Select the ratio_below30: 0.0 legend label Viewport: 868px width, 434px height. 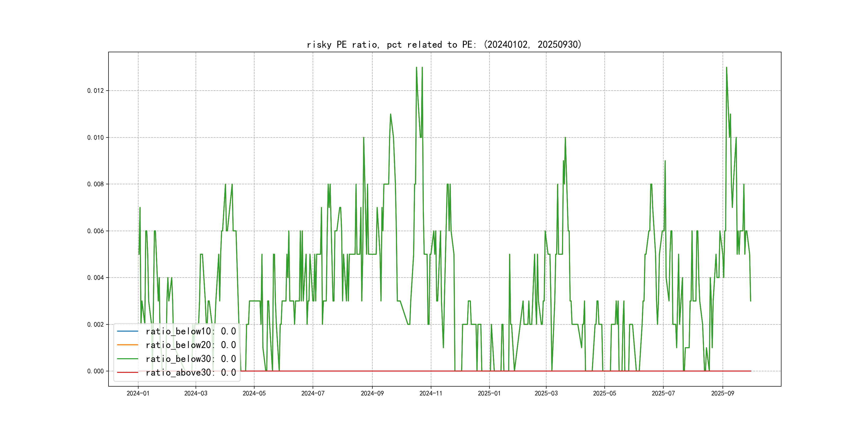[191, 359]
